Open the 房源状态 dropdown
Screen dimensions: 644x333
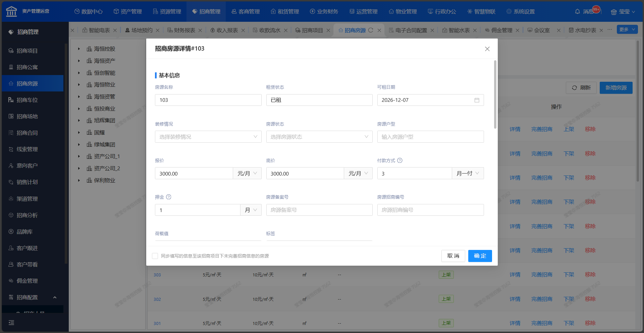point(319,137)
